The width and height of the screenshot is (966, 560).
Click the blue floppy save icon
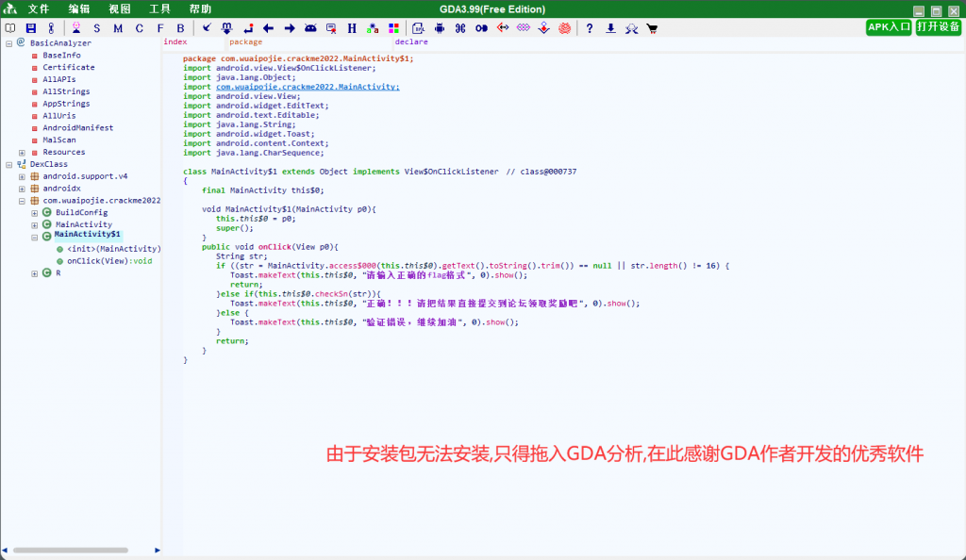pyautogui.click(x=31, y=28)
